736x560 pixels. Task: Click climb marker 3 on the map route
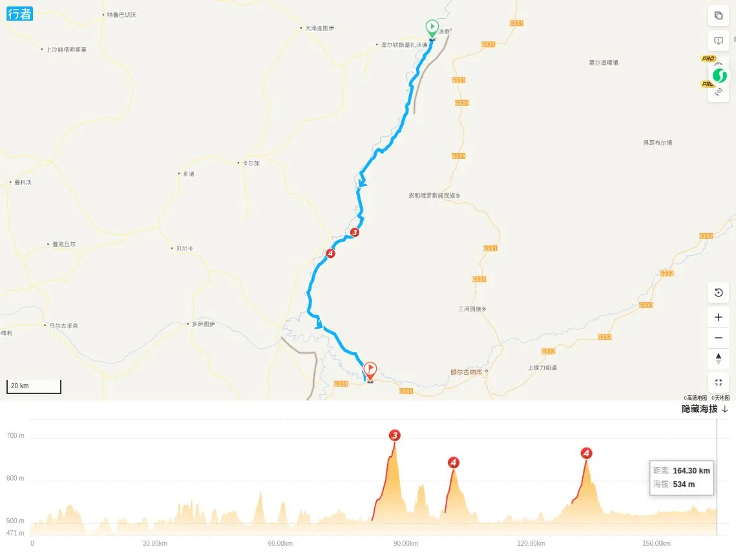[x=354, y=232]
